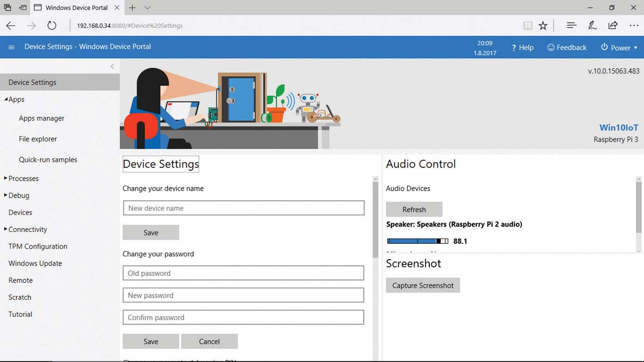
Task: Open the Tutorial page
Action: (x=20, y=314)
